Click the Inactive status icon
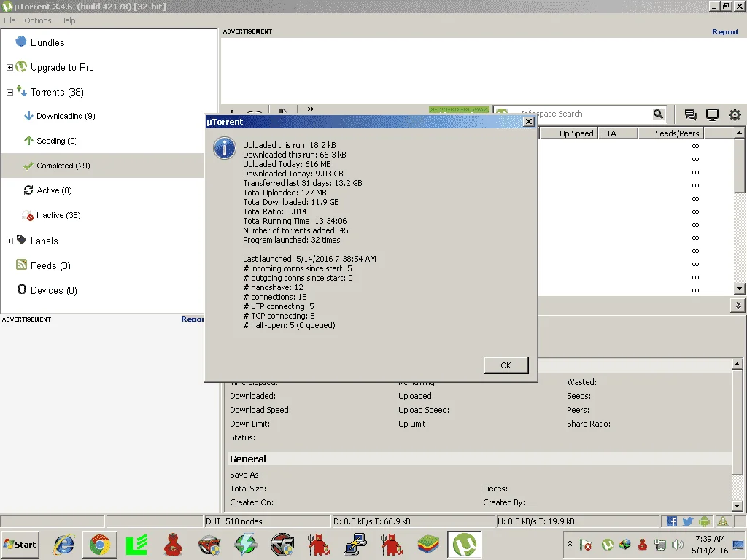 28,215
